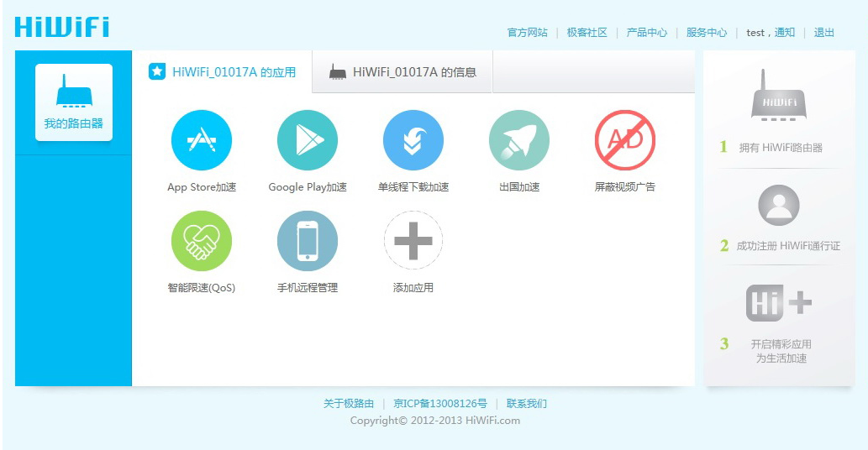The width and height of the screenshot is (868, 450).
Task: Click the 智能限速(QoS) label
Action: 202,288
